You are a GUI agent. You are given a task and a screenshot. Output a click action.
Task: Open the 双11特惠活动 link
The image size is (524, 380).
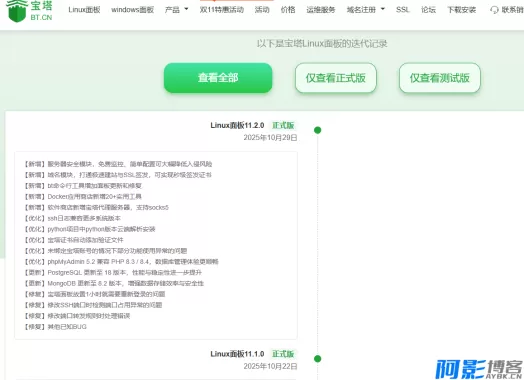pyautogui.click(x=222, y=10)
